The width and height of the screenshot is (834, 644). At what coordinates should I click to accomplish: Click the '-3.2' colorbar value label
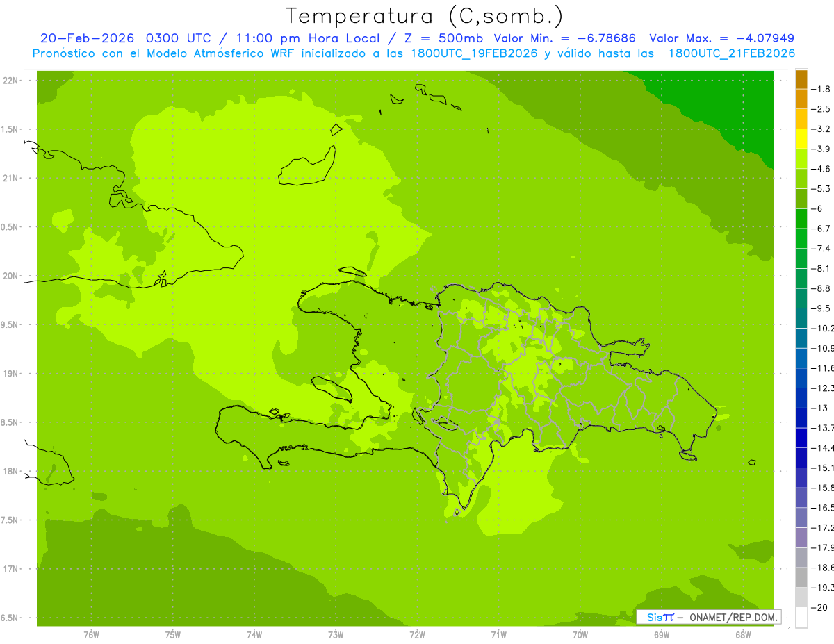[821, 129]
